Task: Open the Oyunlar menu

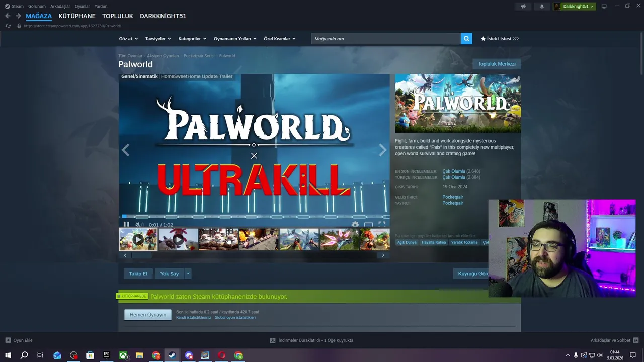Action: [83, 6]
